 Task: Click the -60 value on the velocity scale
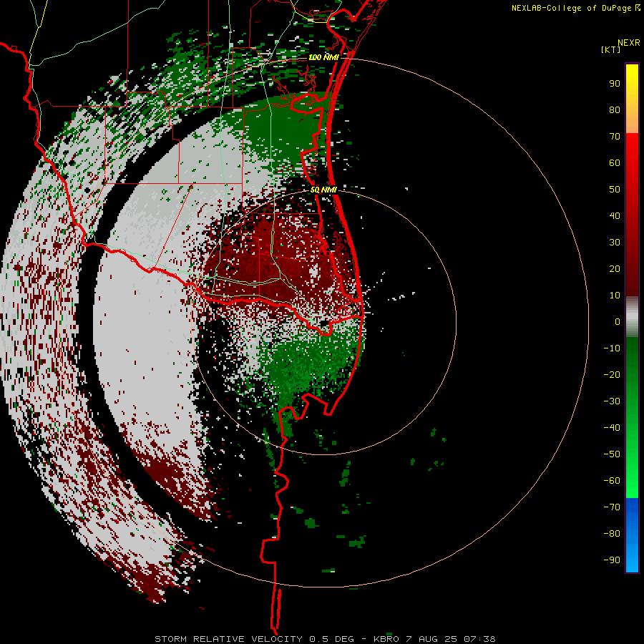pos(612,481)
